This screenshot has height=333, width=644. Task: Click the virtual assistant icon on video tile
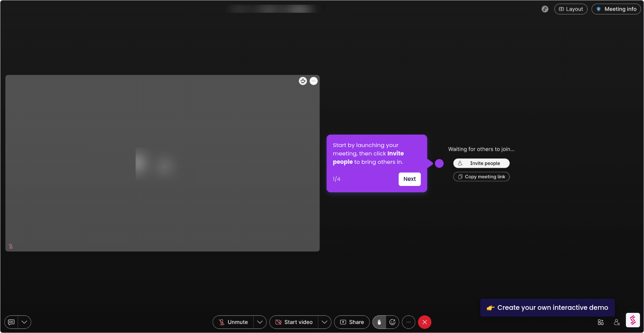[x=303, y=81]
